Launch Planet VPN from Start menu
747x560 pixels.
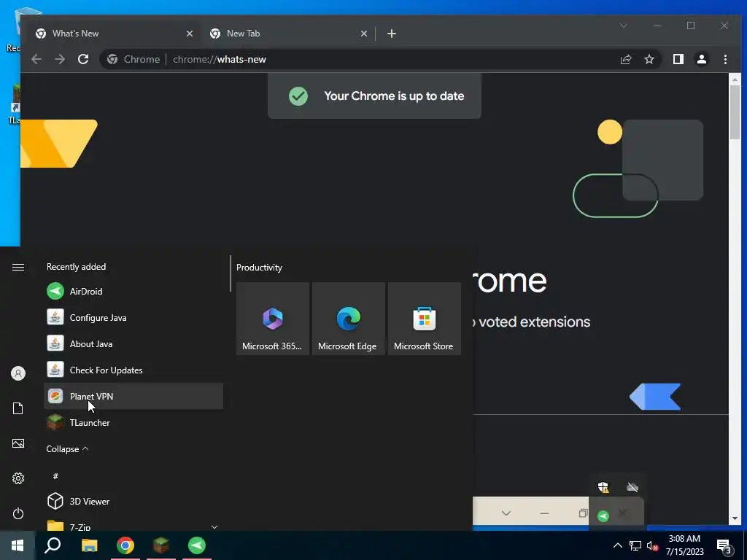click(133, 396)
